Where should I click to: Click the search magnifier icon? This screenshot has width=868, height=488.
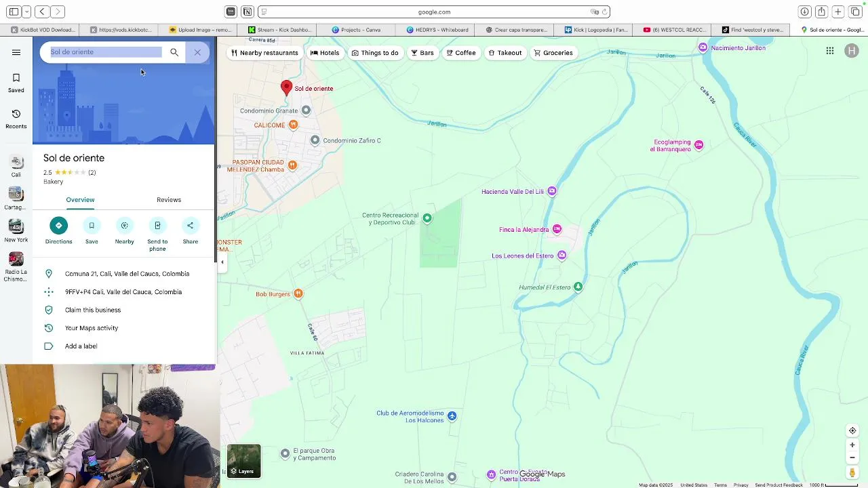pos(174,52)
